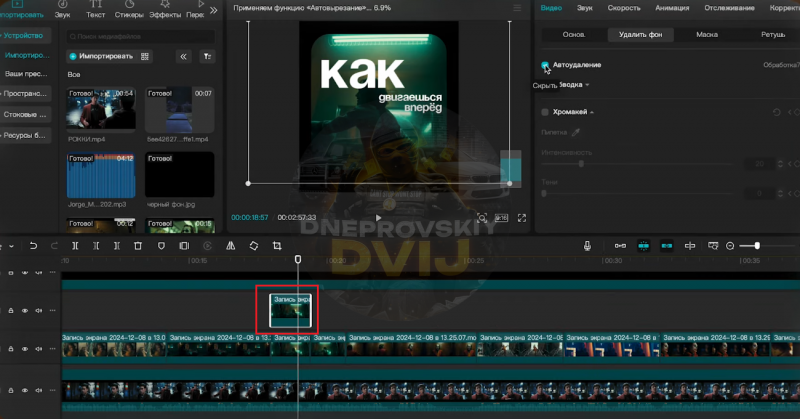Switch media list to grid view

tap(145, 57)
